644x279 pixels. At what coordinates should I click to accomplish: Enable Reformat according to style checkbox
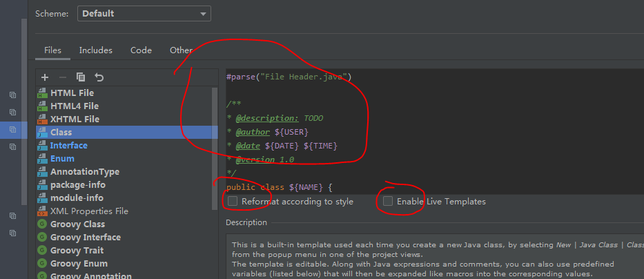click(x=233, y=202)
